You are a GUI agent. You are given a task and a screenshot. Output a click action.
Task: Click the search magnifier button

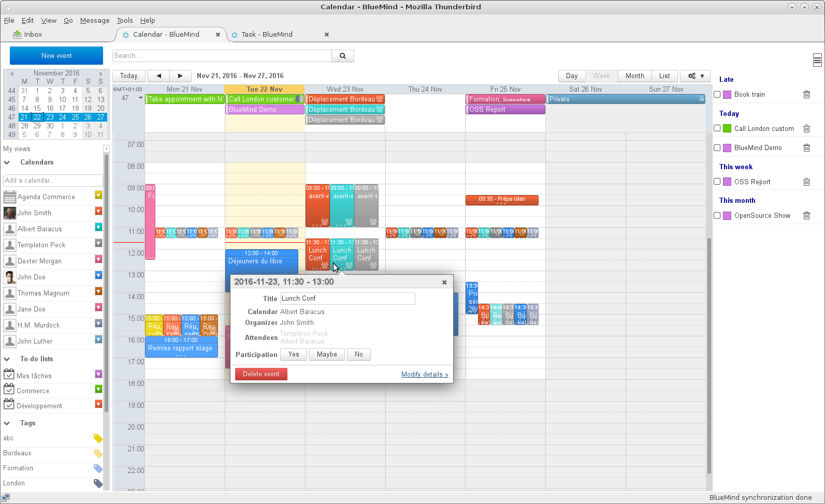[x=342, y=56]
